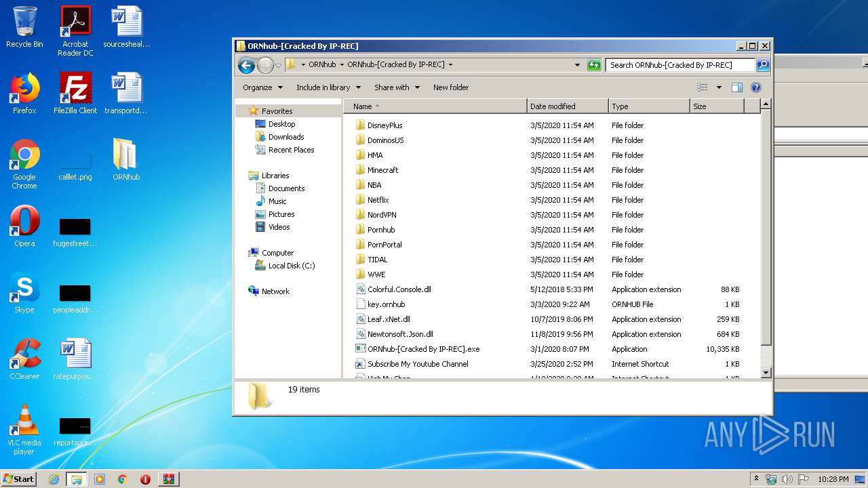
Task: Select the ORNhub folder on desktop
Action: pyautogui.click(x=126, y=160)
